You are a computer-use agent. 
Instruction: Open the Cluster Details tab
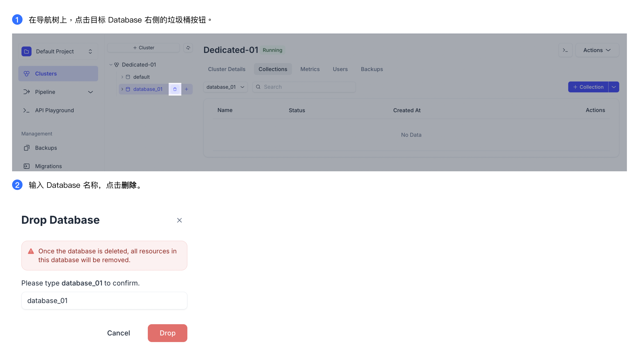(x=226, y=69)
